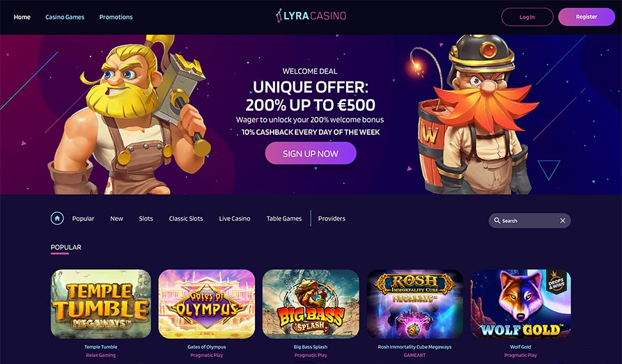Click the home icon in category bar

[57, 218]
